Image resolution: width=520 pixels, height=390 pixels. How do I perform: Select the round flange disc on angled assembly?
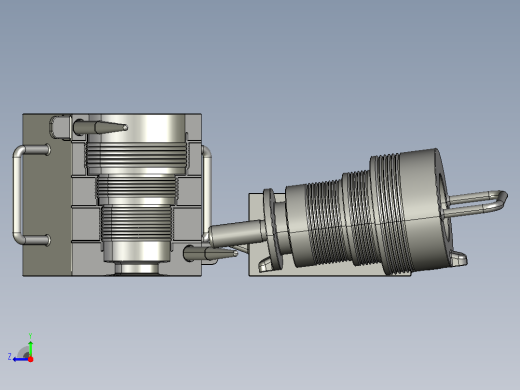pyautogui.click(x=272, y=229)
